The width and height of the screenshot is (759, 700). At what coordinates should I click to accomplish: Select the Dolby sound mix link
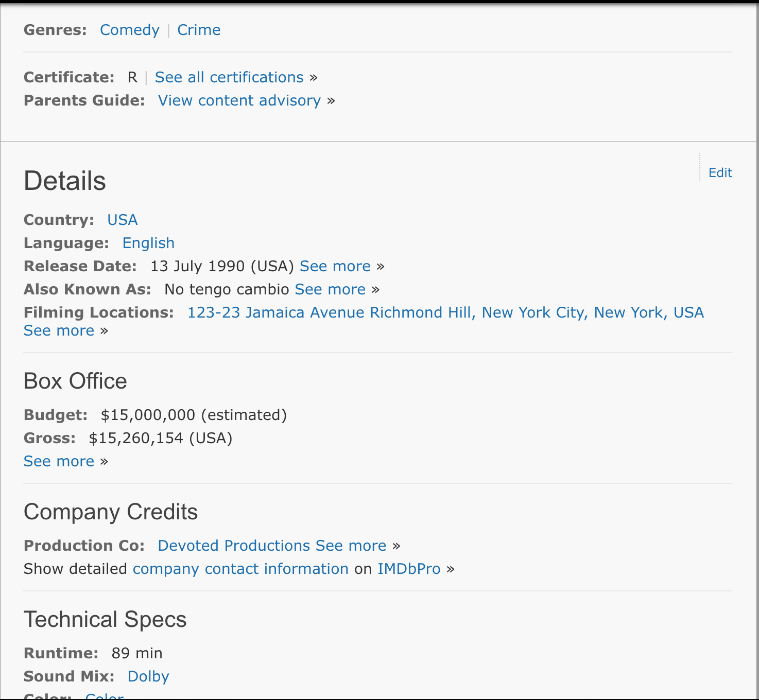148,676
